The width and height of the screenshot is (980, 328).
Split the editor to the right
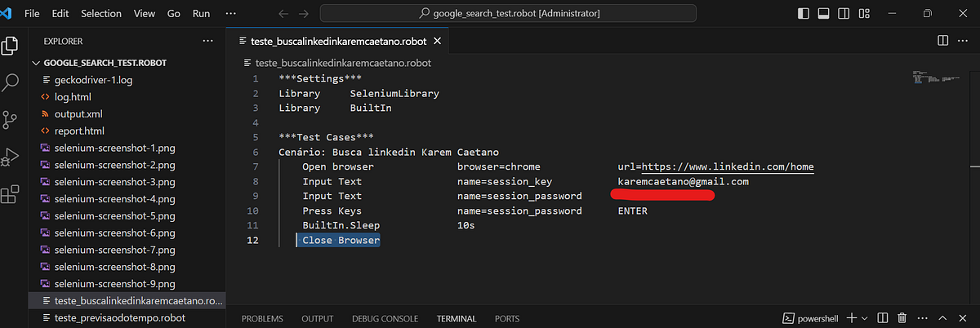942,40
